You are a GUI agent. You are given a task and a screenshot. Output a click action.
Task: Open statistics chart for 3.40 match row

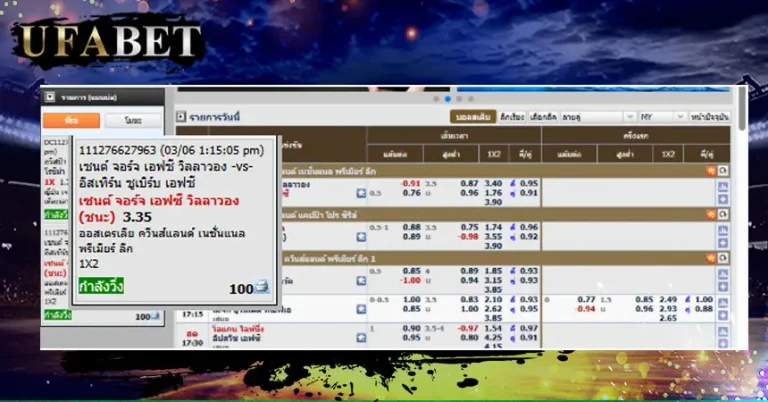(x=723, y=187)
